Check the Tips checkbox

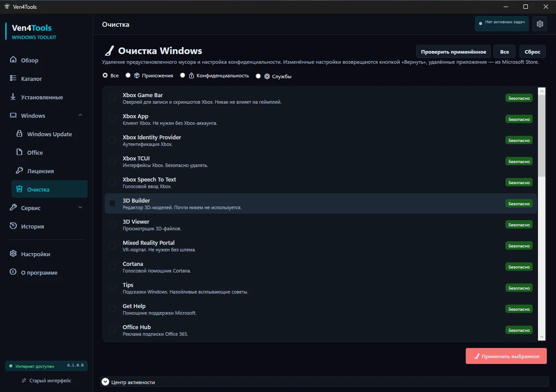(113, 287)
